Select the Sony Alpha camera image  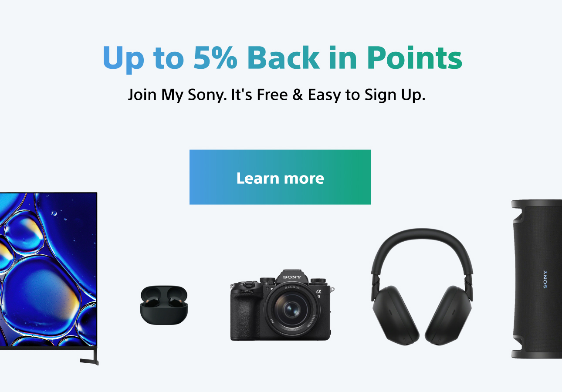[x=281, y=305]
